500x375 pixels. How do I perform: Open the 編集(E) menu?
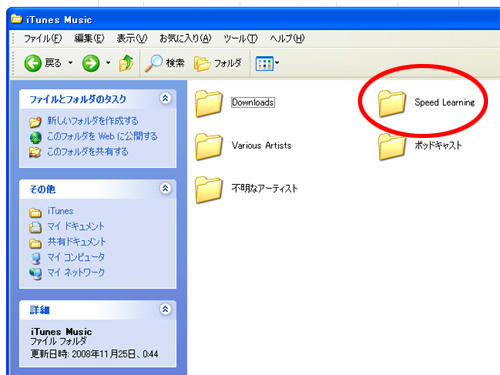(89, 39)
